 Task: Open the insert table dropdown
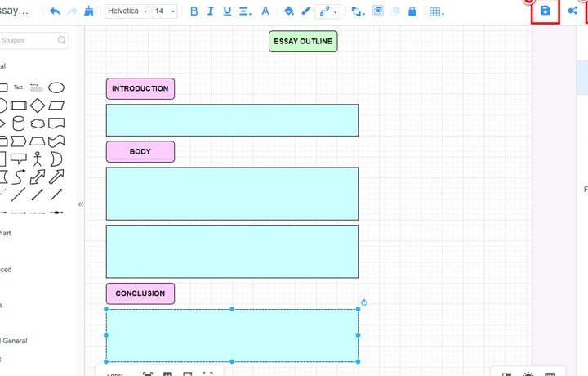click(x=436, y=12)
